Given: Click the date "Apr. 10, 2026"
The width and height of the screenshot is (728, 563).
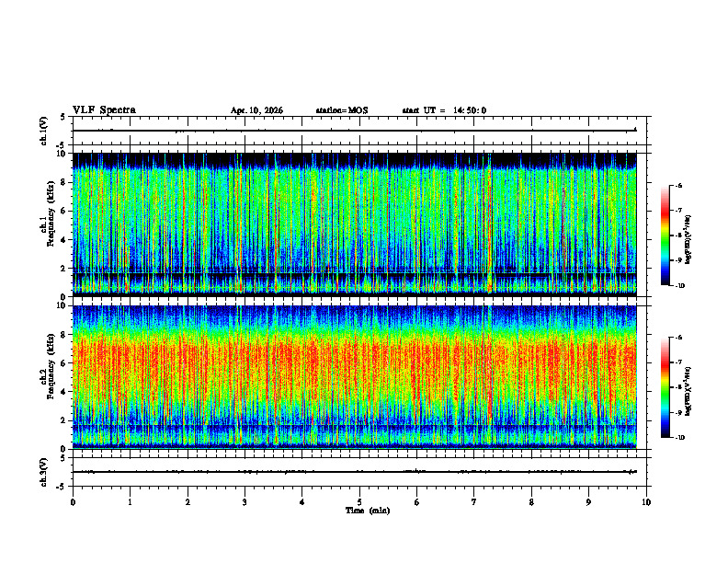Looking at the screenshot, I should click(256, 110).
